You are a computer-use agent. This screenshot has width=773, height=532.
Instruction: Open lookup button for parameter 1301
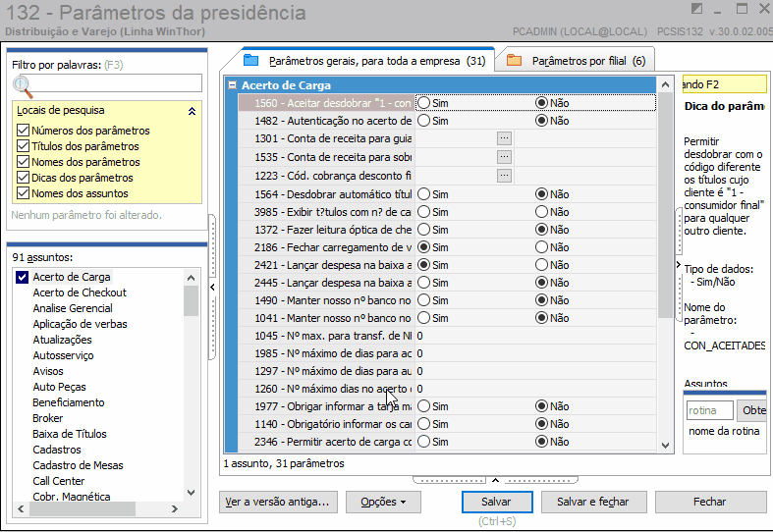point(504,138)
